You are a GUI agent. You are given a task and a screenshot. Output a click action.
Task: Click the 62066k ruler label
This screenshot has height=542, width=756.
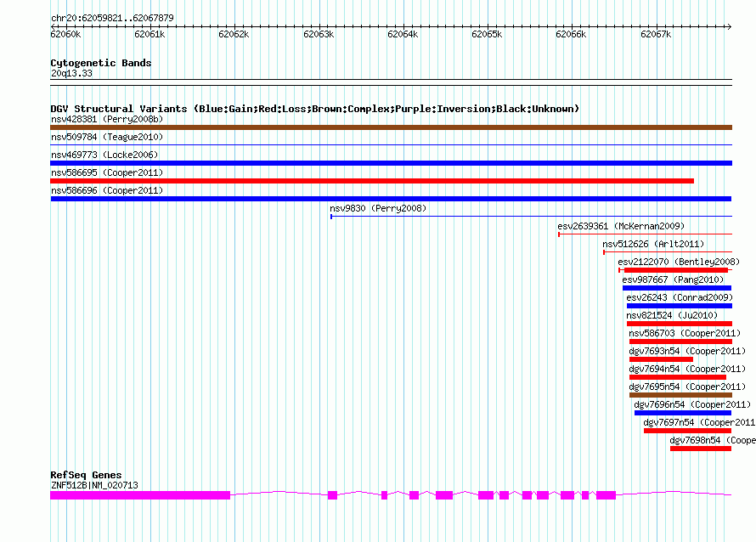tap(571, 34)
